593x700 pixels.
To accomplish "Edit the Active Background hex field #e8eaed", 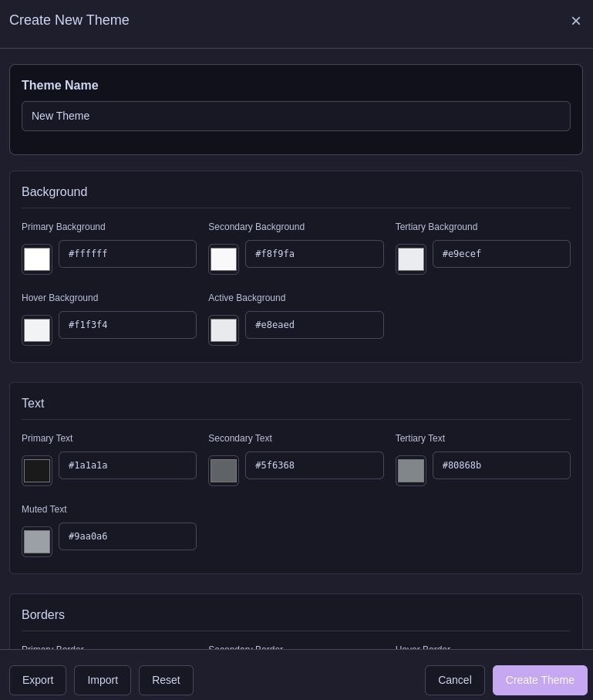I will point(314,325).
